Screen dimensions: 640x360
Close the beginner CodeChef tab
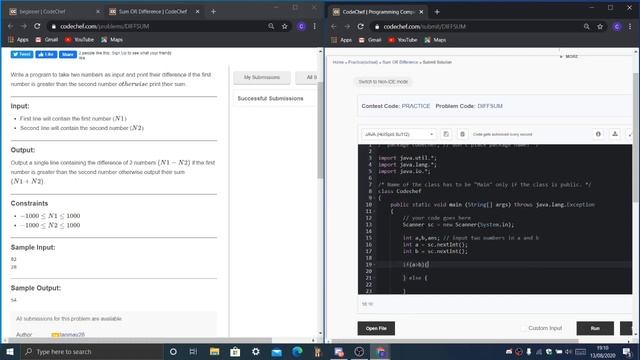pos(98,11)
